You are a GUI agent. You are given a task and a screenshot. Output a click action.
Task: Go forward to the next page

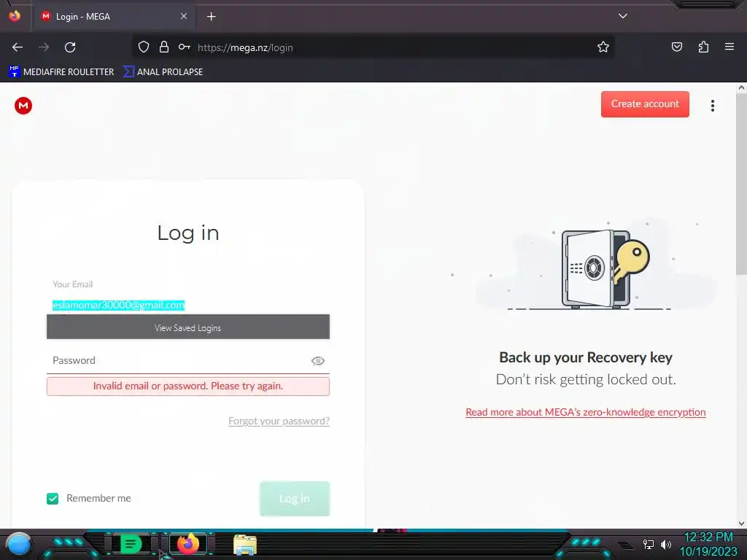click(x=44, y=47)
